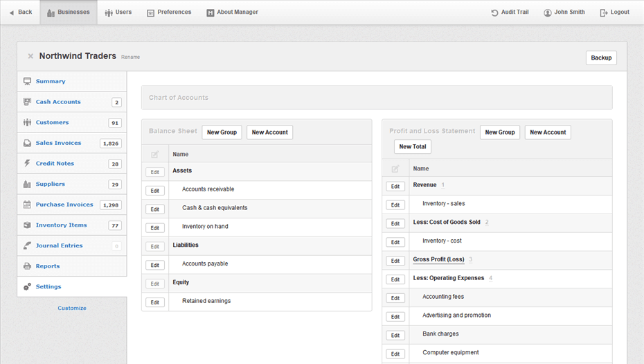
Task: Open Preferences in the top bar
Action: (169, 12)
